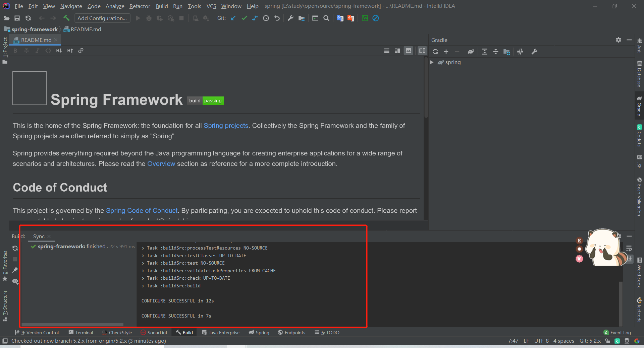Click the Git Update Project arrow icon
Screen dimensions: 644x348
point(233,18)
